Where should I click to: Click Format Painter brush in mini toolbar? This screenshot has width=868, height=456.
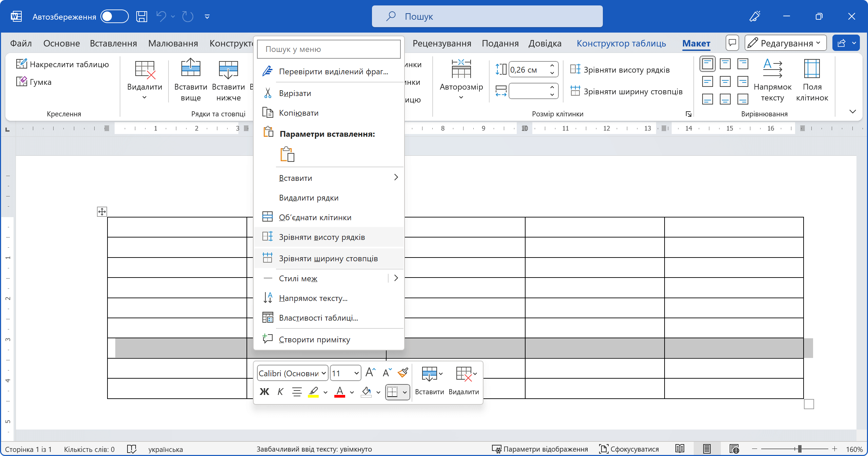[x=403, y=373]
